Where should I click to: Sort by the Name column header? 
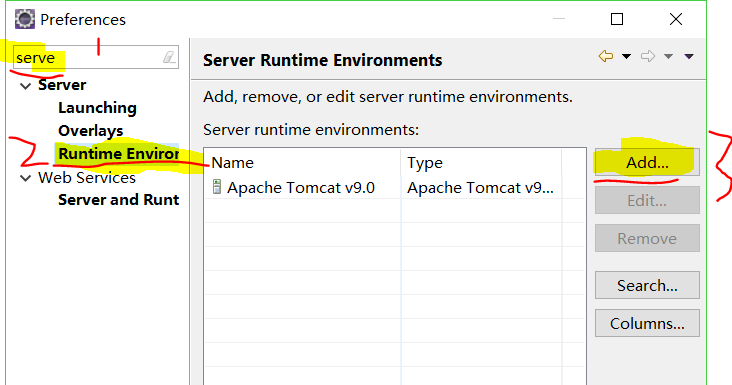(x=302, y=162)
